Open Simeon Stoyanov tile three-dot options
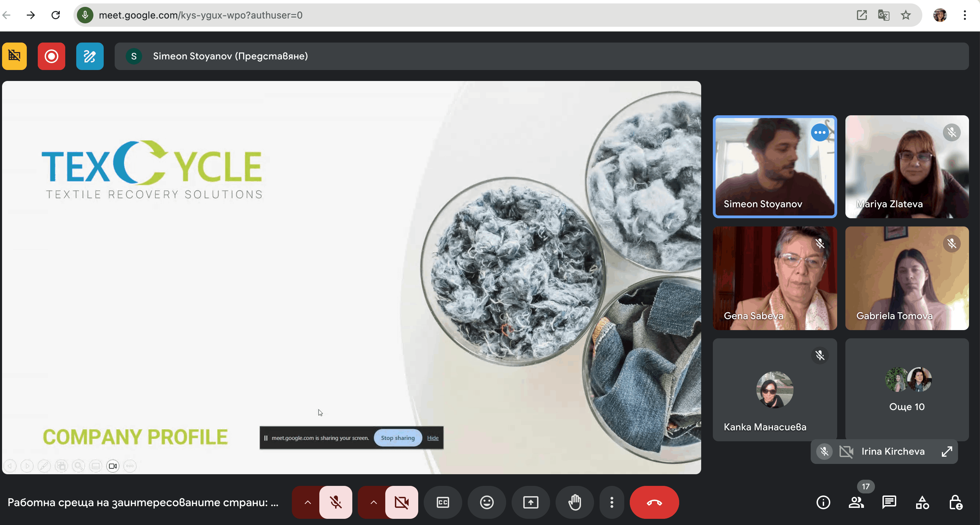The height and width of the screenshot is (525, 980). click(x=820, y=133)
